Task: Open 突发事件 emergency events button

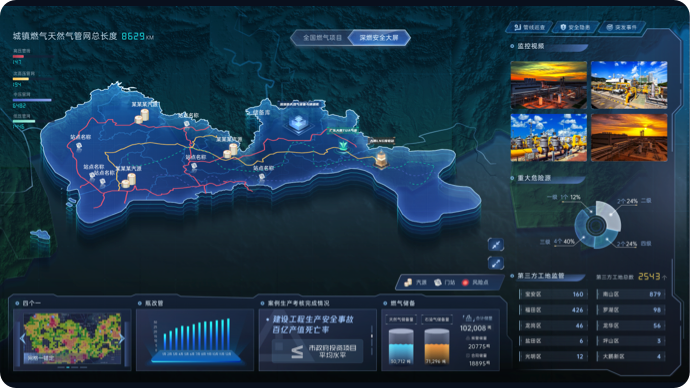Action: coord(622,27)
